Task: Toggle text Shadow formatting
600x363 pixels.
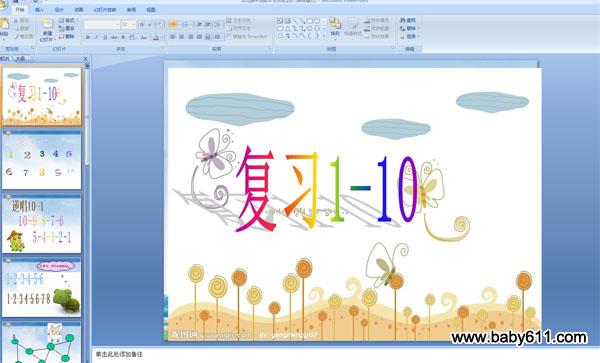Action: pos(123,37)
